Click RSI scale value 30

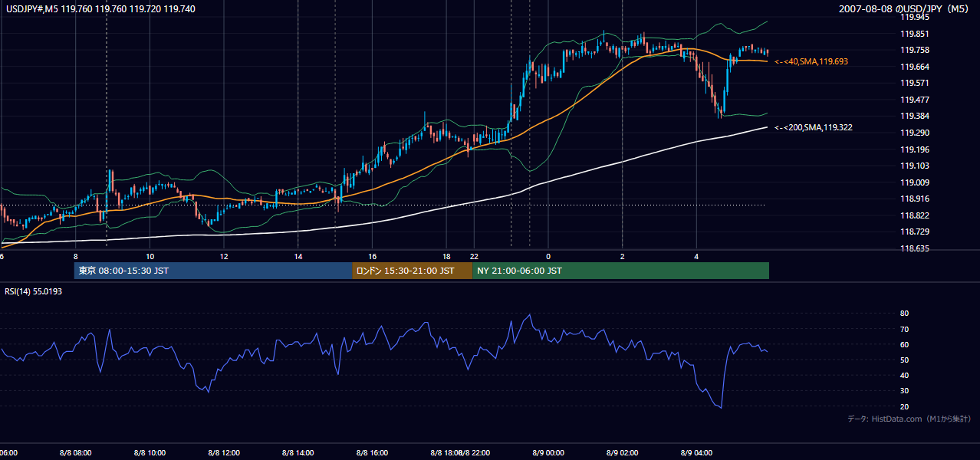click(x=904, y=391)
